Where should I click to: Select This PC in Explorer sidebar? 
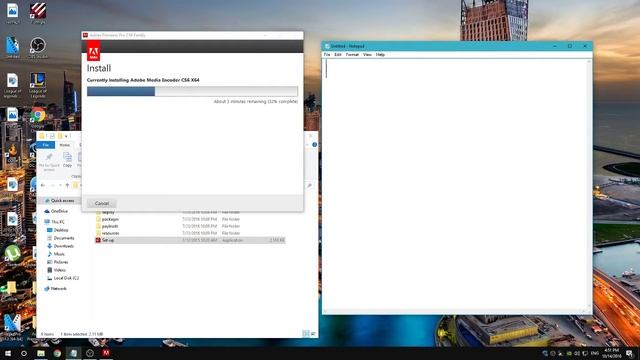pos(55,222)
